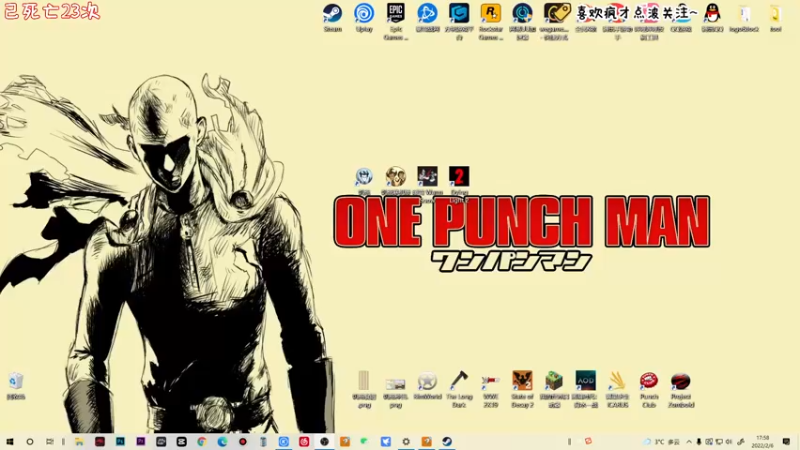
Task: Select the Project Zomboid shortcut
Action: [681, 389]
